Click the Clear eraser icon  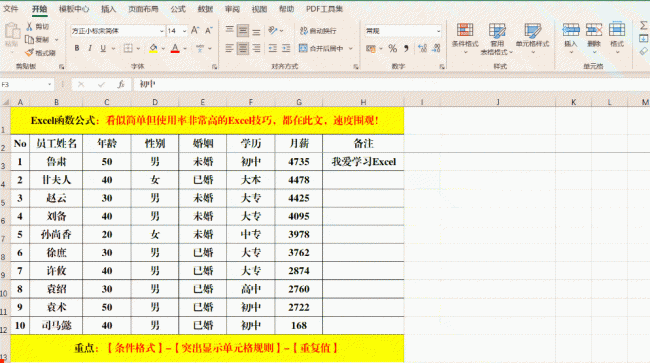(x=643, y=51)
